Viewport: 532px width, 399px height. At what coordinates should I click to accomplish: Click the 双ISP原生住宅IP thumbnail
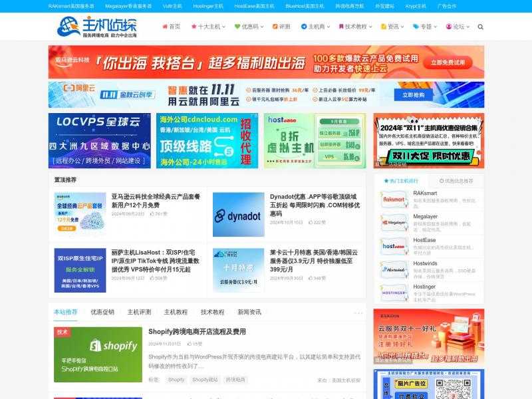pyautogui.click(x=80, y=270)
